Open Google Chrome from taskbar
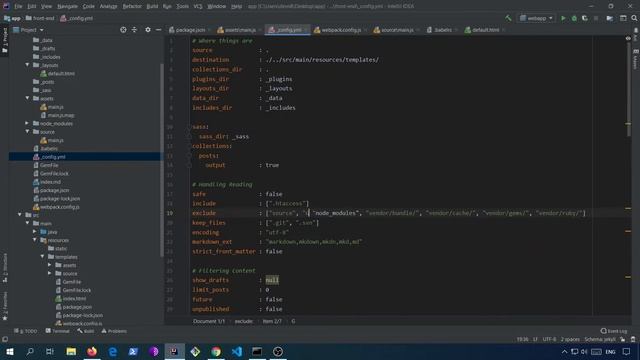640x360 pixels. [216, 351]
